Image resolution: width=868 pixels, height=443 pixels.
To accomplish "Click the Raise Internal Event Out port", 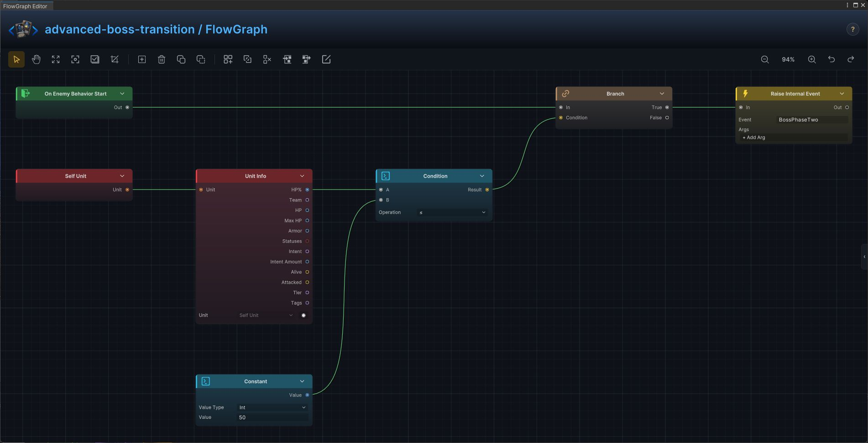I will (847, 107).
